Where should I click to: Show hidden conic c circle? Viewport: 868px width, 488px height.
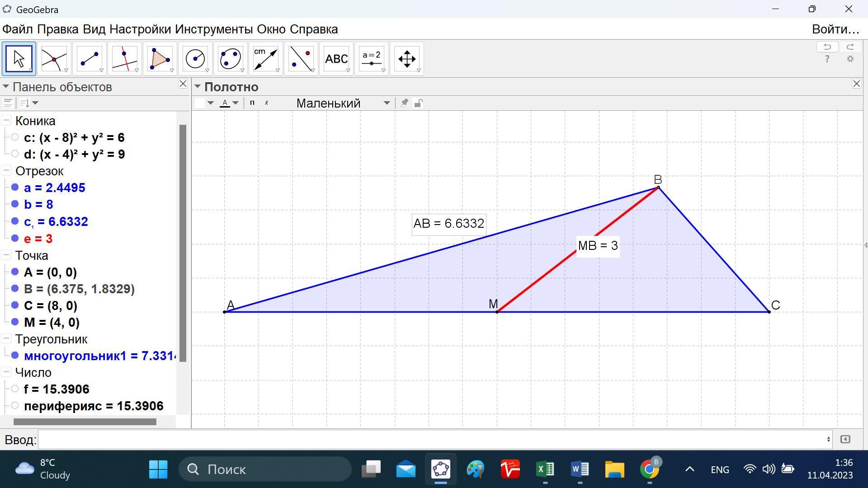15,137
